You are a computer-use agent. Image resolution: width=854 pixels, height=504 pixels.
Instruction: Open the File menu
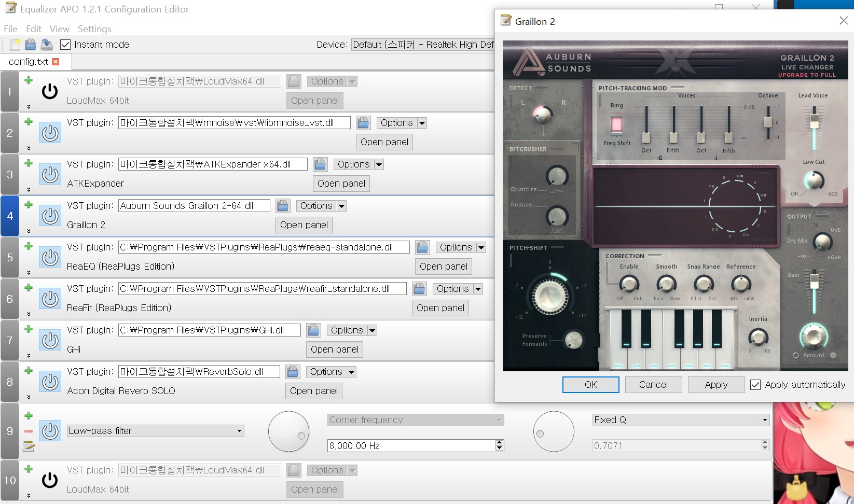tap(10, 29)
